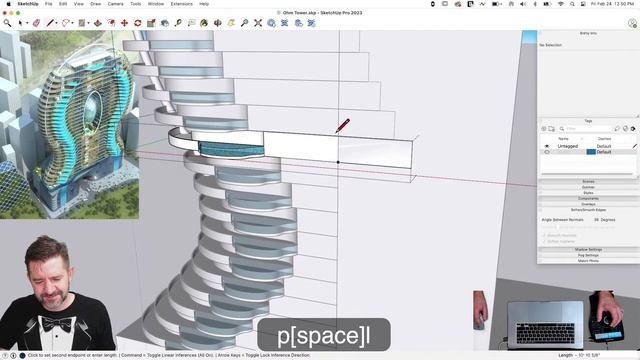Toggle Soften coplanar checkbox

coord(544,241)
